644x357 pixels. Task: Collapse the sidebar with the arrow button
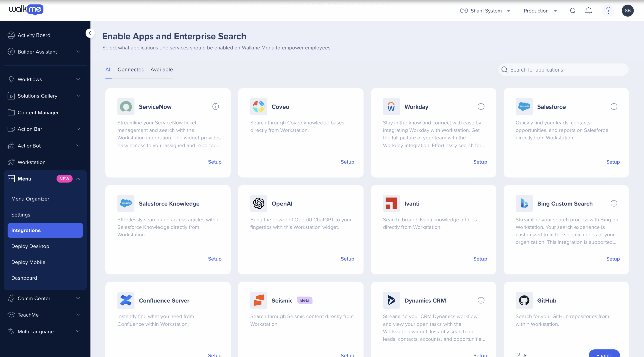90,33
